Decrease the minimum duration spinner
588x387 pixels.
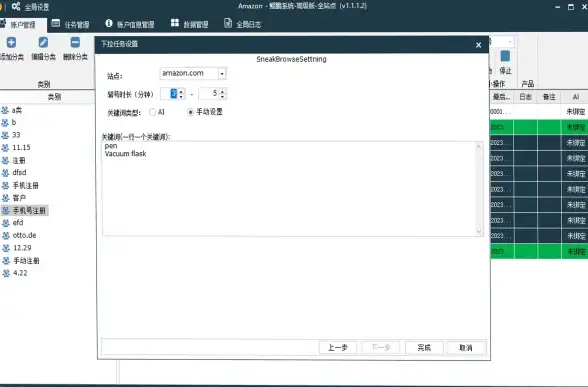[181, 96]
